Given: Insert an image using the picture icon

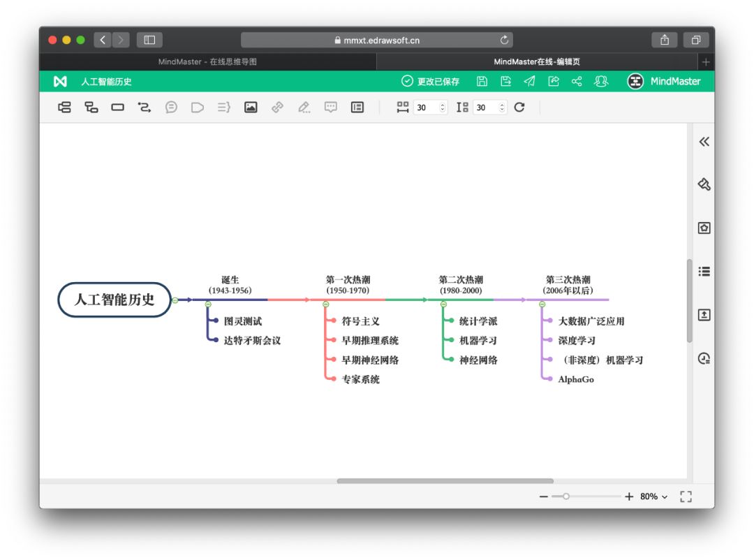Looking at the screenshot, I should click(251, 108).
